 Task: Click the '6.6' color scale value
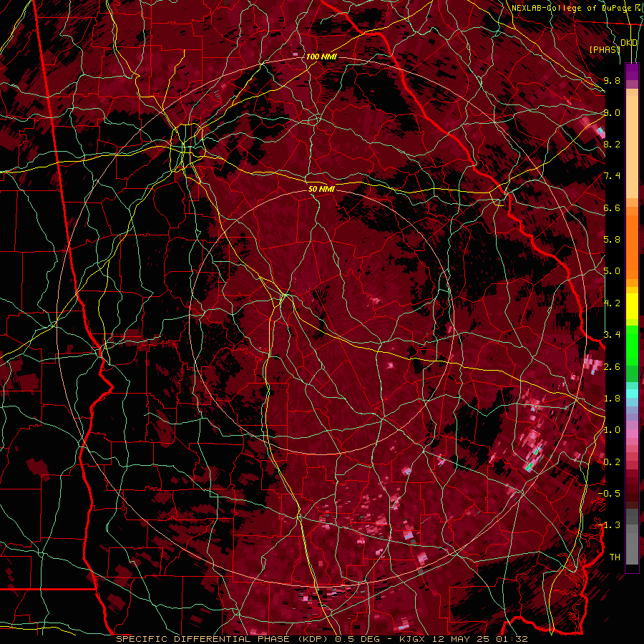(x=612, y=208)
